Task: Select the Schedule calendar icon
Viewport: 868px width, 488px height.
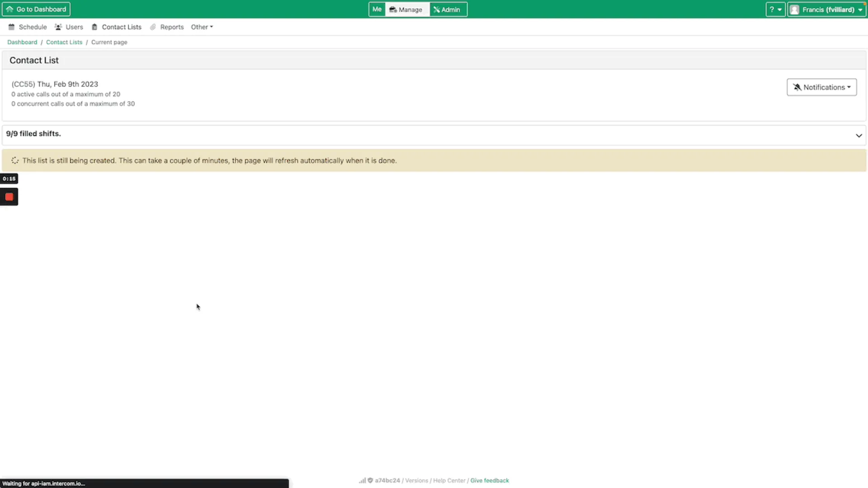Action: pyautogui.click(x=11, y=27)
